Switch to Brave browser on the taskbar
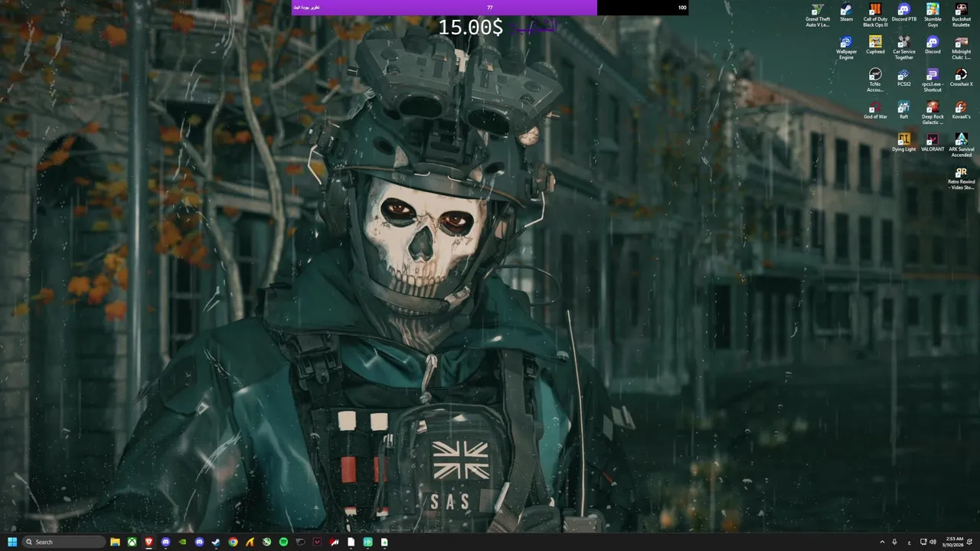This screenshot has height=551, width=980. click(x=149, y=542)
